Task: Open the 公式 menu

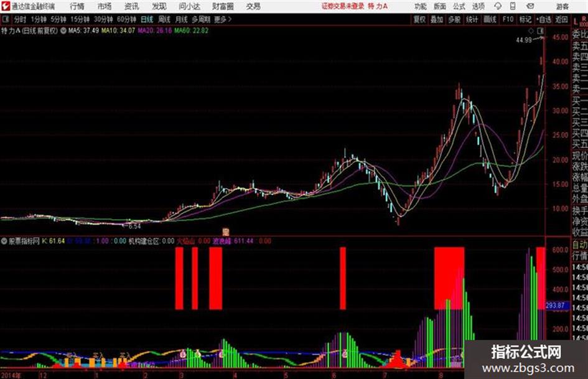Action: click(459, 6)
